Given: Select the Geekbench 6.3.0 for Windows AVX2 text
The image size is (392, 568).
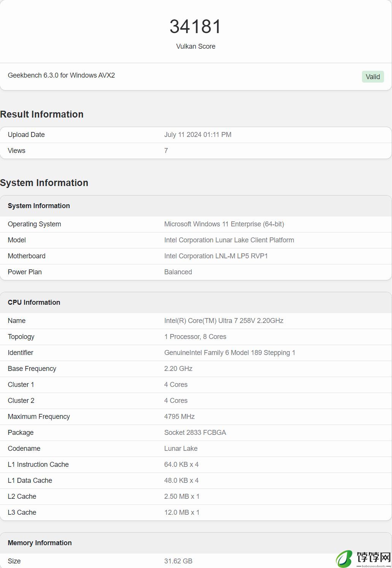Looking at the screenshot, I should click(x=61, y=75).
